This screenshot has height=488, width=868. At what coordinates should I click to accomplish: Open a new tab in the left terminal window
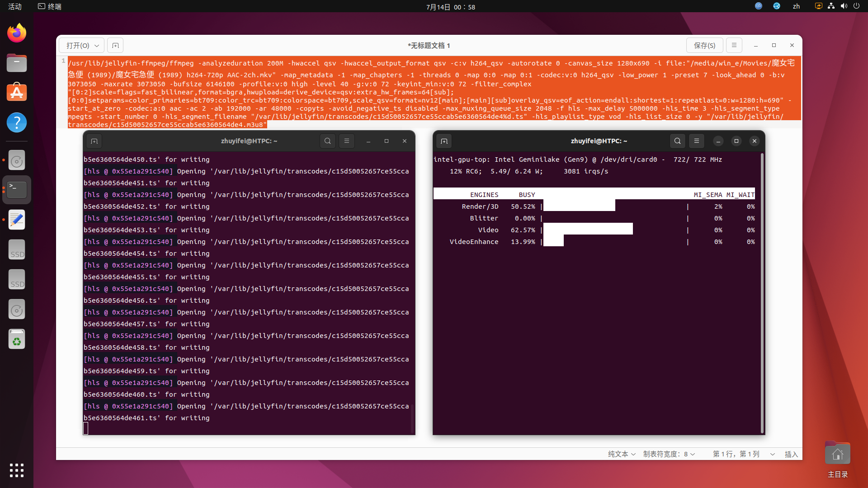click(x=94, y=141)
